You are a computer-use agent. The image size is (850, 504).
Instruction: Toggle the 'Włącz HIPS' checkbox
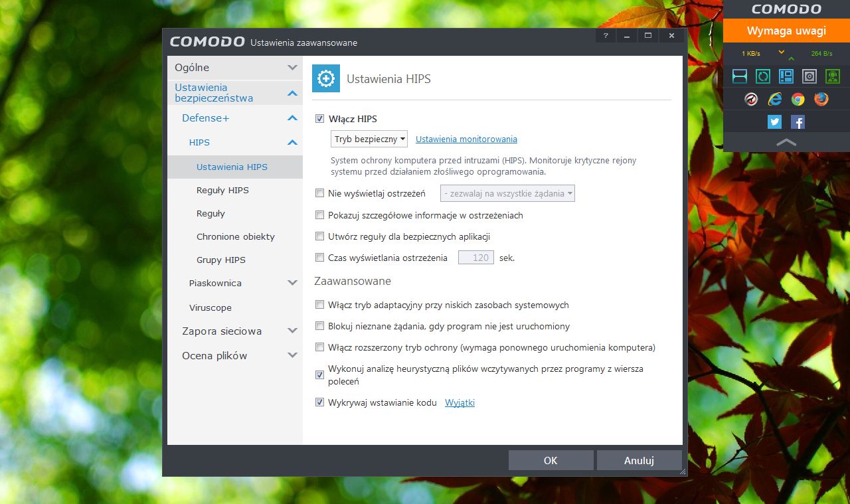320,120
